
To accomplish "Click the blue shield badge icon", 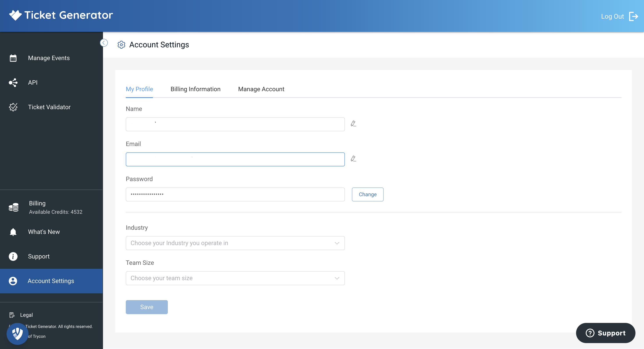I will [x=17, y=333].
